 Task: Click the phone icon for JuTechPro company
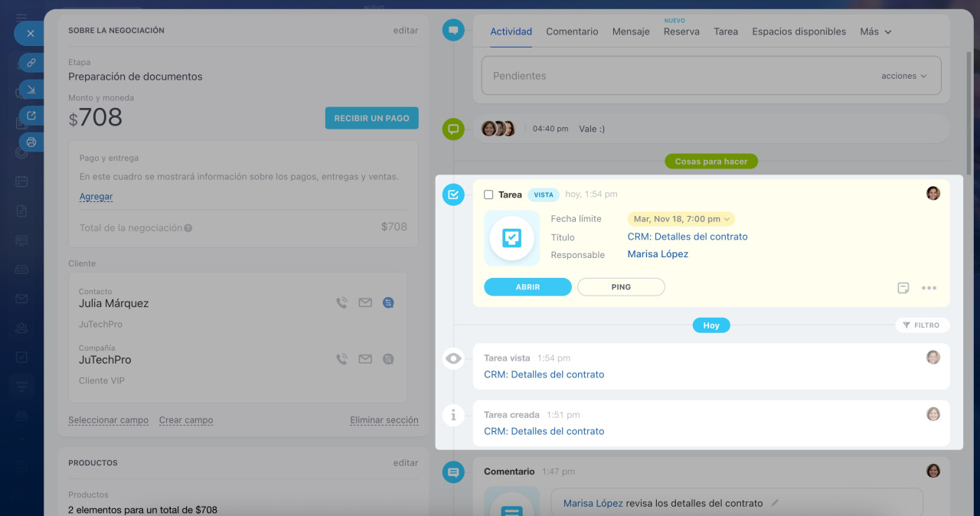click(x=341, y=359)
